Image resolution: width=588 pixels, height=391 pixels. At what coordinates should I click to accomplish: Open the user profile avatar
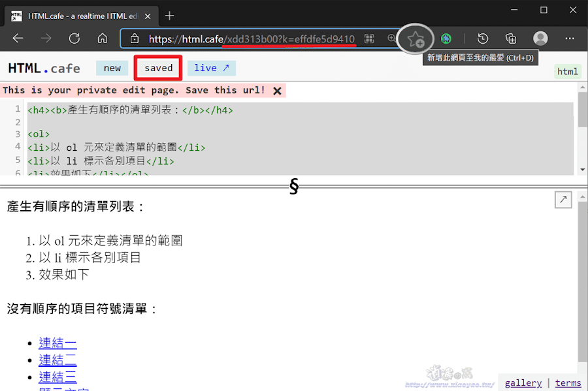pyautogui.click(x=540, y=39)
